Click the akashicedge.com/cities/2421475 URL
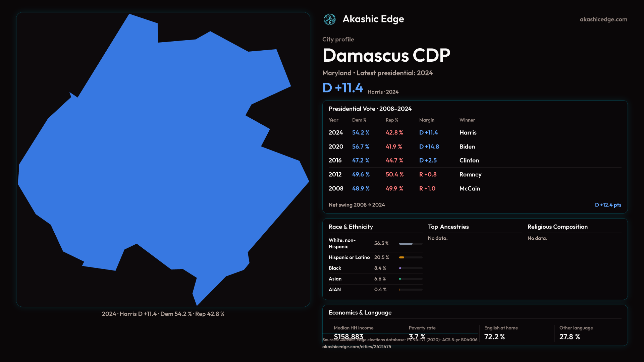The image size is (644, 362). tap(357, 347)
